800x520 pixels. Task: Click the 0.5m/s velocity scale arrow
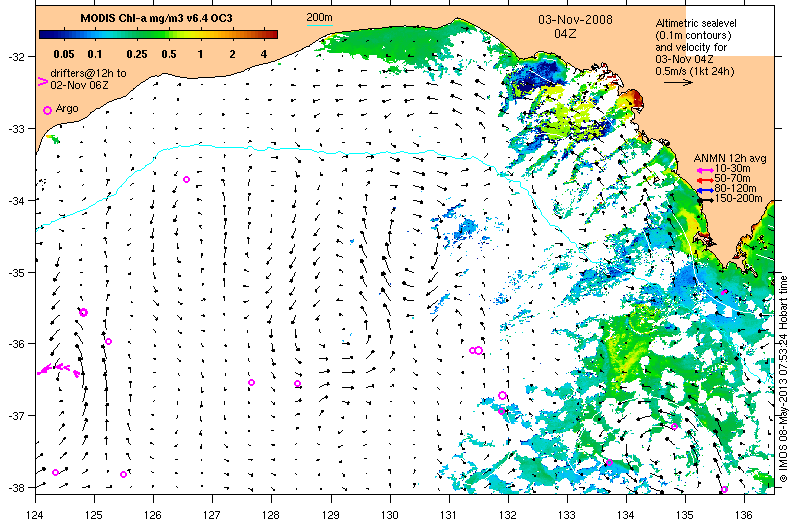(x=678, y=82)
